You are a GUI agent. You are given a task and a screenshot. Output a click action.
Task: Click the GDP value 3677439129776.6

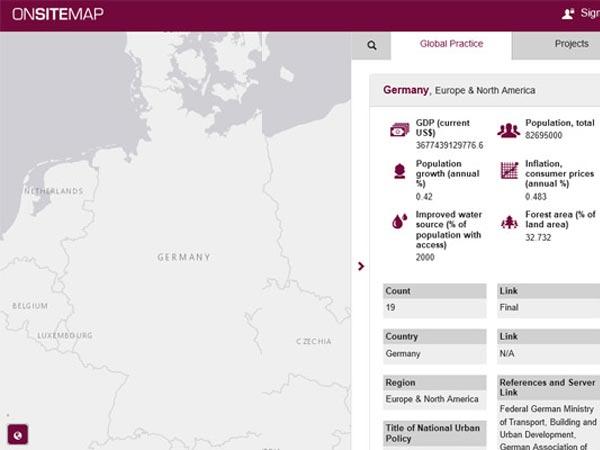(x=449, y=145)
